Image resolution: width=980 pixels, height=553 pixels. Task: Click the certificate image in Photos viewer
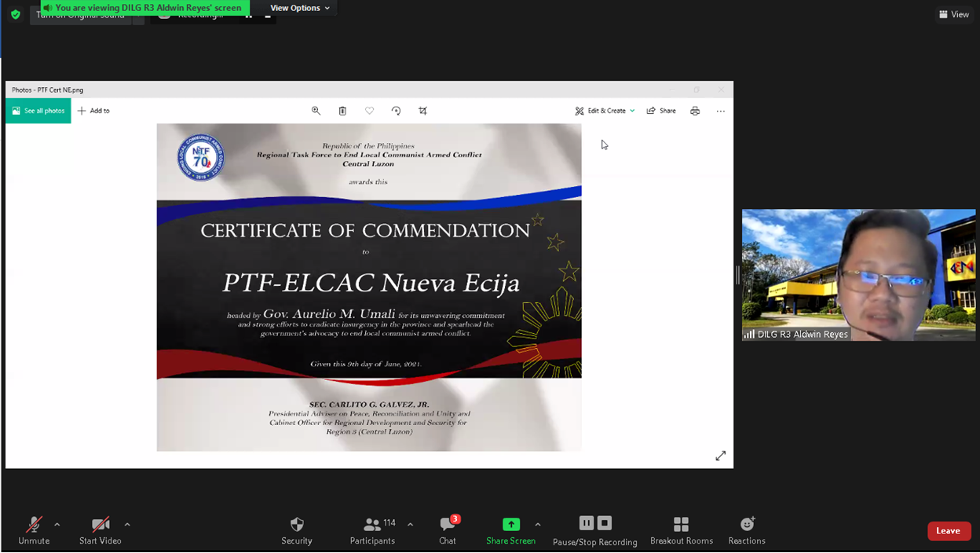click(369, 287)
